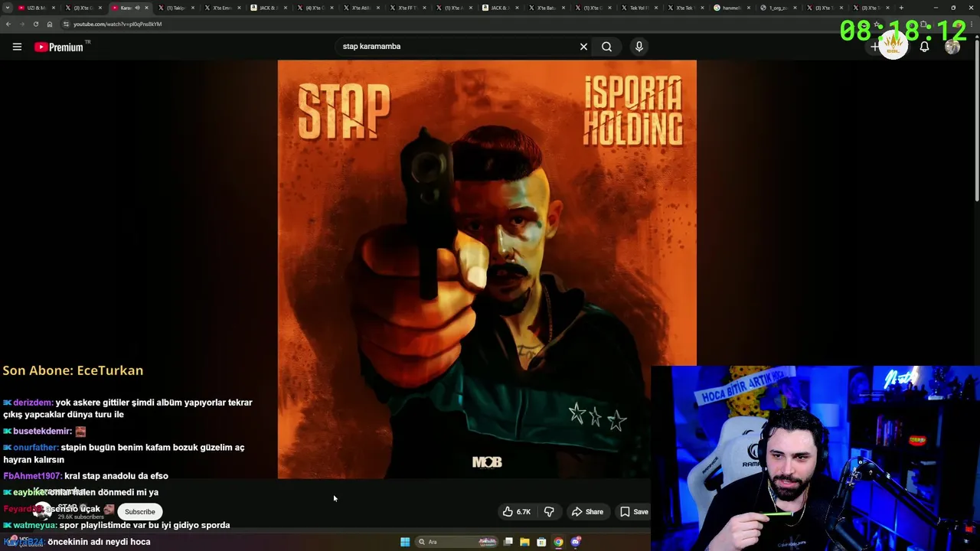The width and height of the screenshot is (980, 551).
Task: Subscribe to the STAP channel
Action: click(139, 512)
